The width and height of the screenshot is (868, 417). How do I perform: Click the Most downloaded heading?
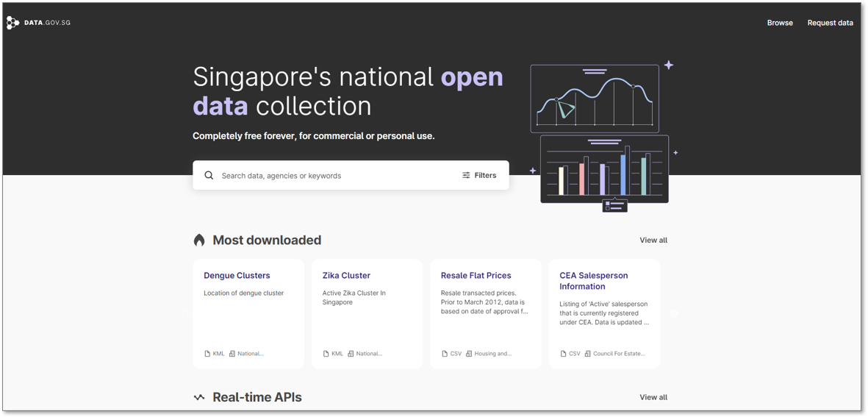[267, 240]
